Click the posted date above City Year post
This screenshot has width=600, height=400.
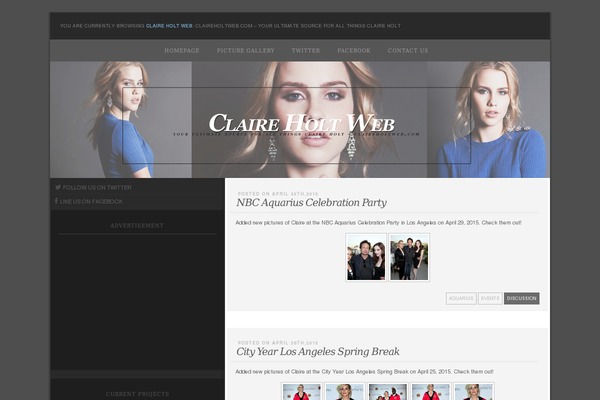[x=278, y=343]
